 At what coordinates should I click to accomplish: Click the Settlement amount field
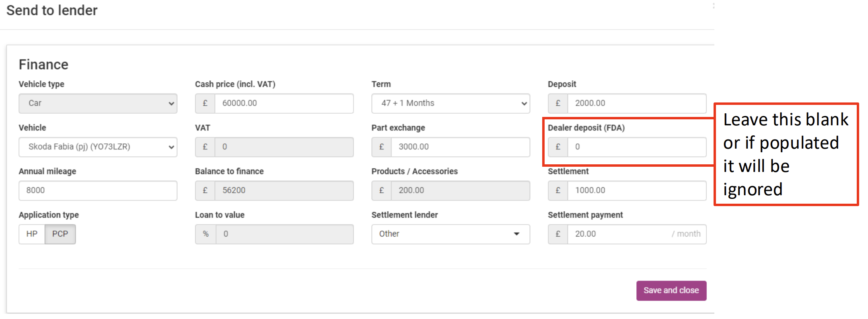coord(636,190)
